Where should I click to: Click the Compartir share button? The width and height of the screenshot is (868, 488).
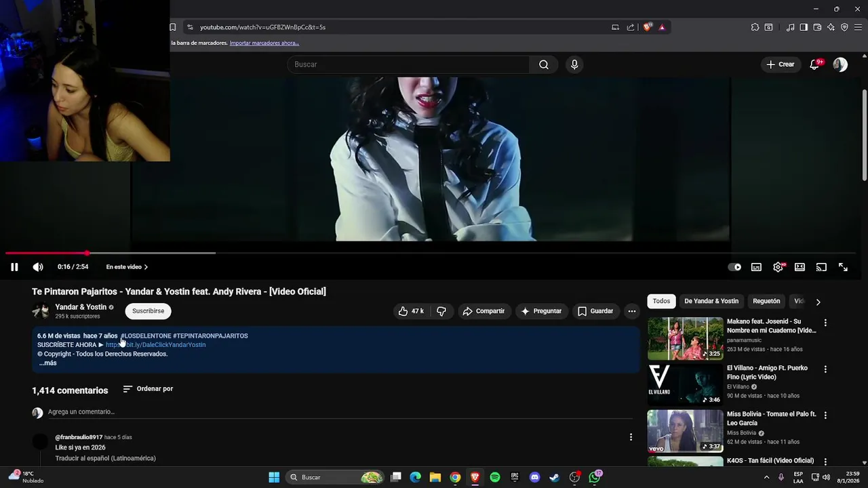pos(484,311)
